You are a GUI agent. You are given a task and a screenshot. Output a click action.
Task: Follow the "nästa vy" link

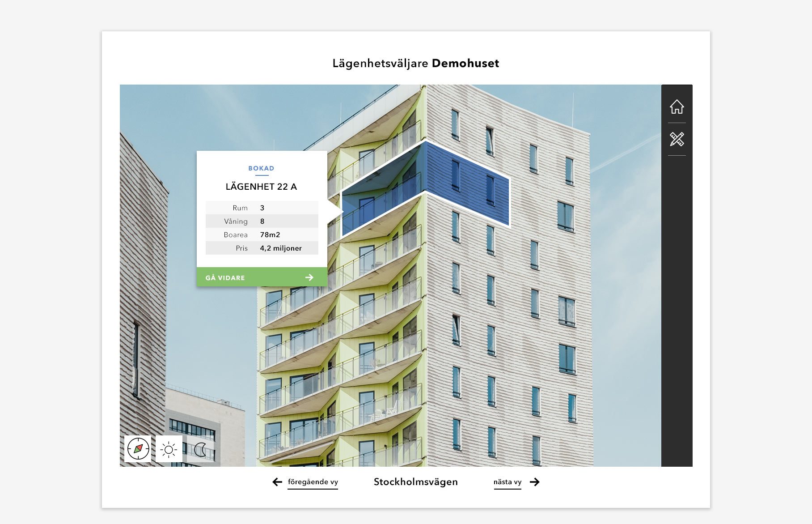507,482
